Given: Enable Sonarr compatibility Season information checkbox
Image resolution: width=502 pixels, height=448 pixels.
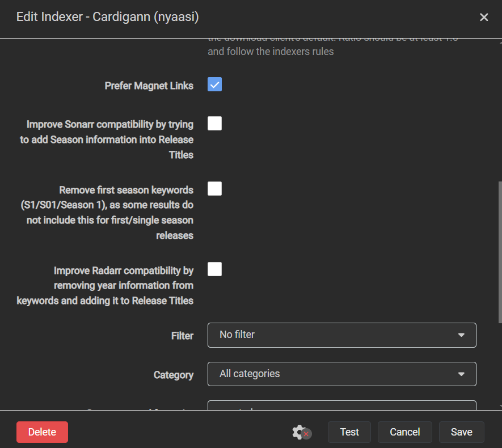Looking at the screenshot, I should coord(214,124).
